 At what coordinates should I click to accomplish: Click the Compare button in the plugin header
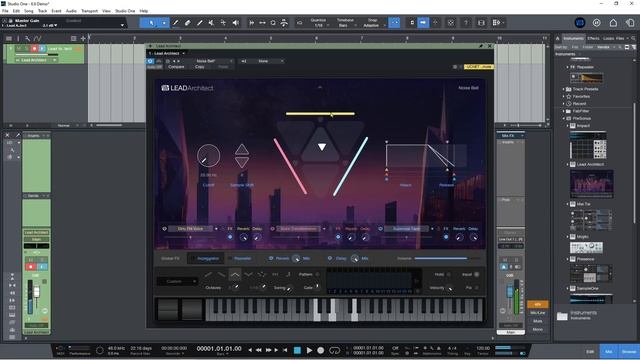tap(176, 67)
